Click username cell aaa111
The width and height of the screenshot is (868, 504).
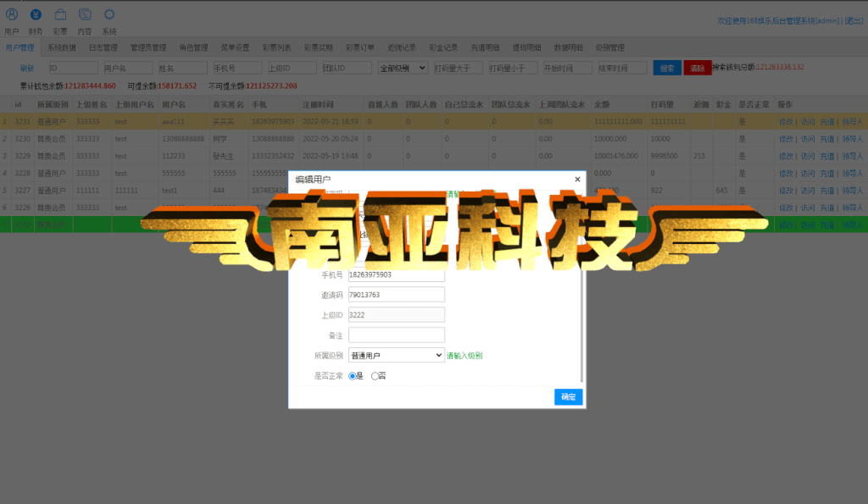point(173,122)
